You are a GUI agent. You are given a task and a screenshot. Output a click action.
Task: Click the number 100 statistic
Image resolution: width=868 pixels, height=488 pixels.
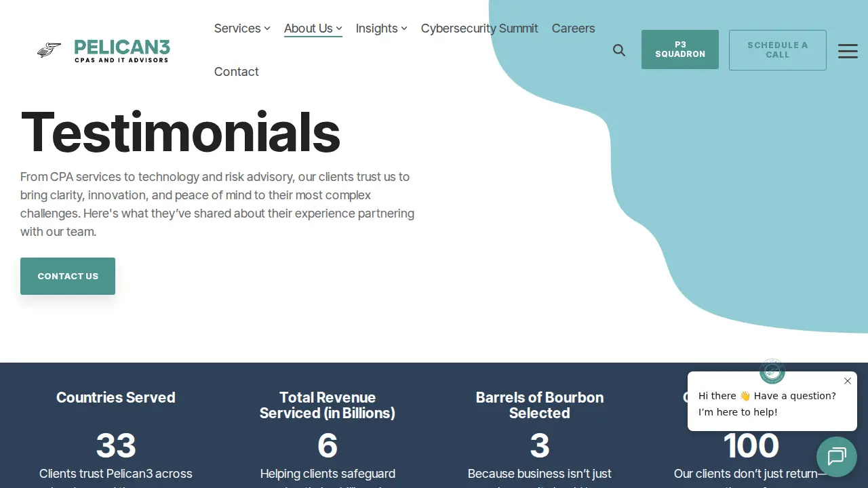(x=751, y=445)
